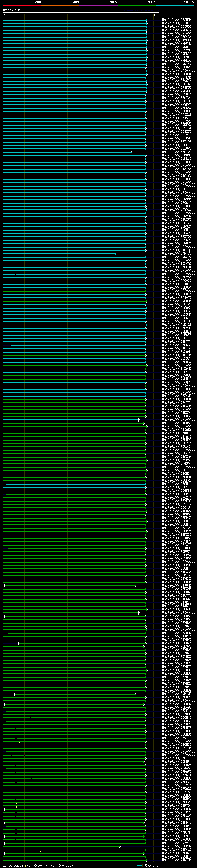Screen dimensions: 197x868
Task: Select hit label UniRef100_A4UHB1
Action: pyautogui.click(x=177, y=423)
